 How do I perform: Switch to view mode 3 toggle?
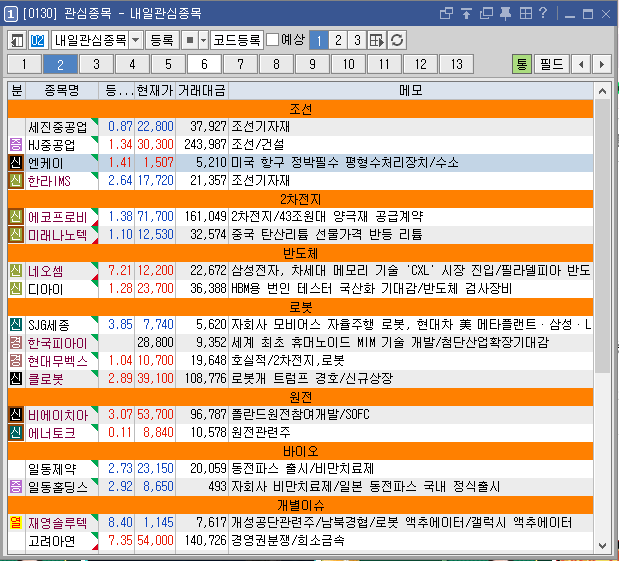point(356,40)
